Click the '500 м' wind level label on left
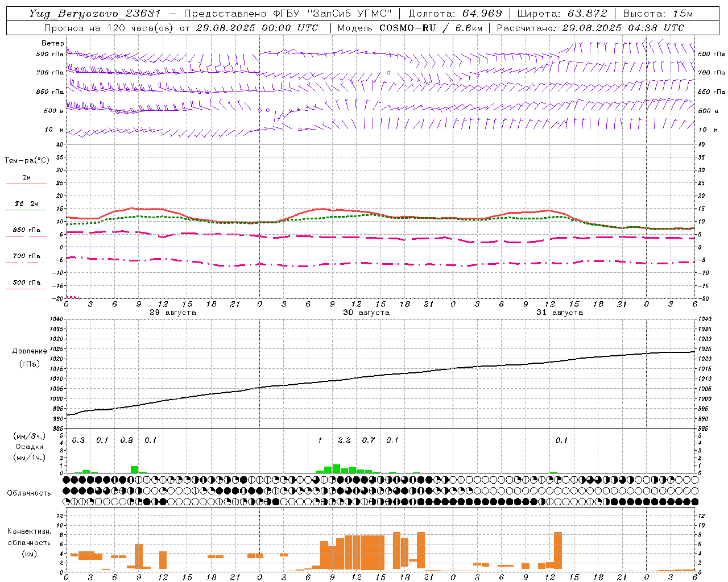 [x=54, y=111]
